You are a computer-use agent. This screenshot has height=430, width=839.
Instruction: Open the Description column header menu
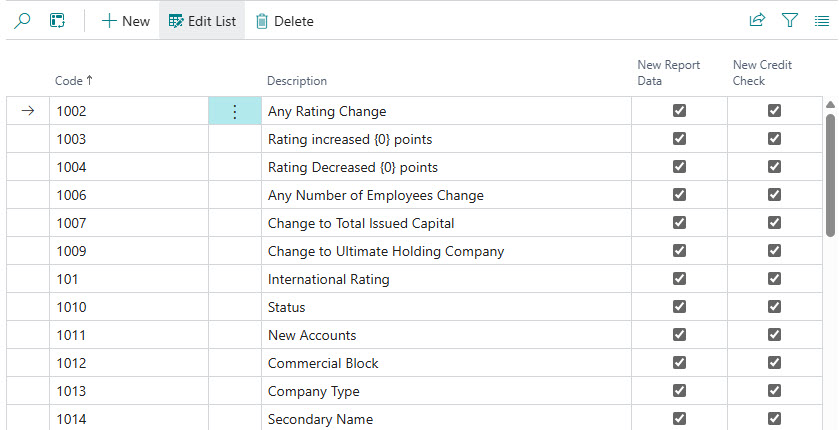(x=297, y=81)
